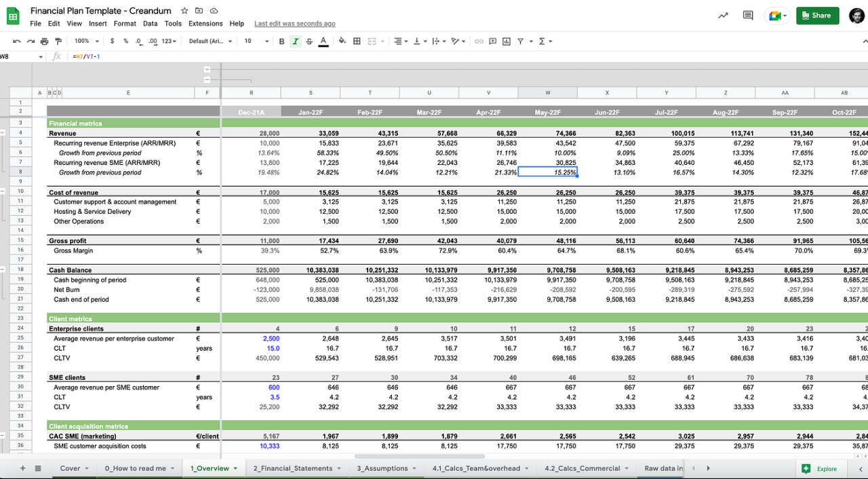Viewport: 868px width, 479px height.
Task: Click the Borders icon in the toolbar
Action: tap(356, 41)
